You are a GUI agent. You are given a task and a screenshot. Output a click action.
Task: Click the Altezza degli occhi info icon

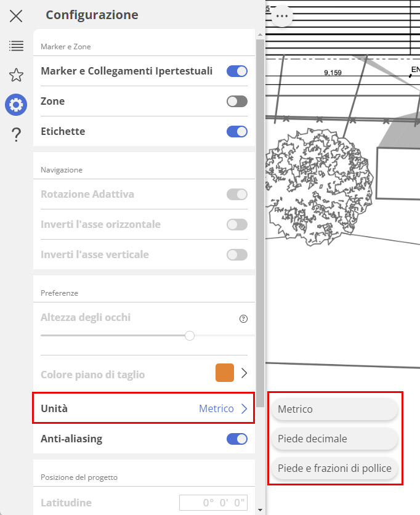(243, 318)
